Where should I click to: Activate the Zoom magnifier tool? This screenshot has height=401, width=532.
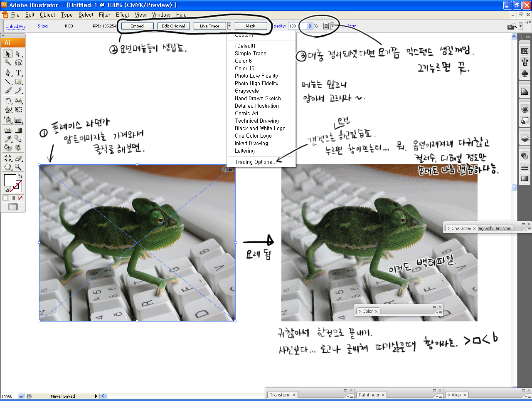click(18, 167)
